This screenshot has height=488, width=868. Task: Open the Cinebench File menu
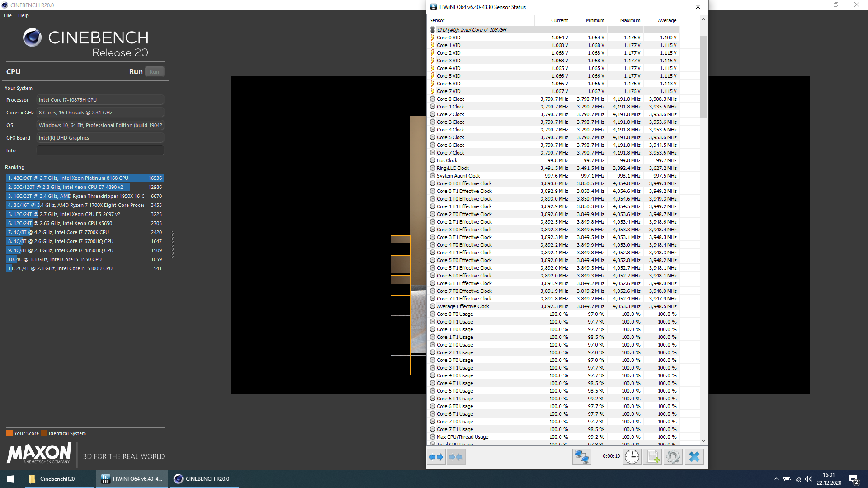pos(8,15)
